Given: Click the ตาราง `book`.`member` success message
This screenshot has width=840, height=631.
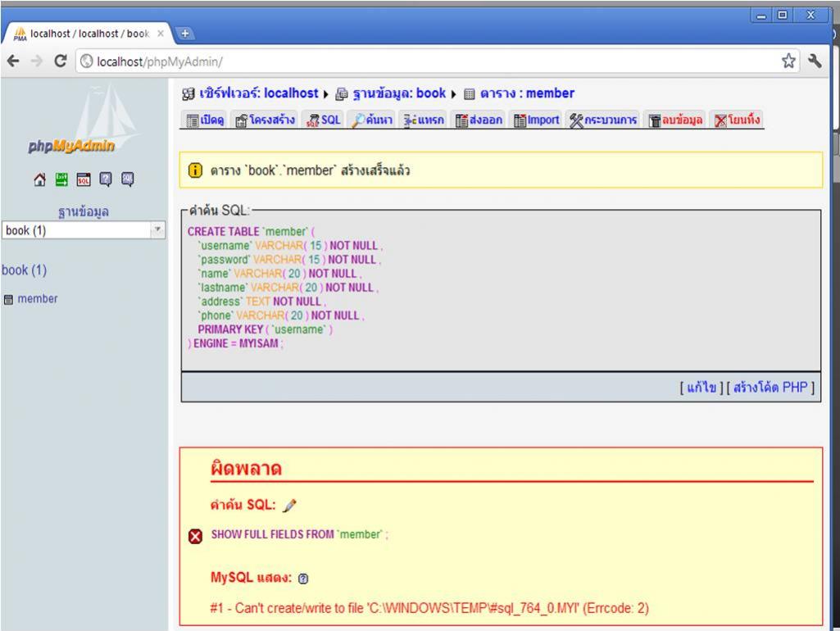Looking at the screenshot, I should [310, 170].
